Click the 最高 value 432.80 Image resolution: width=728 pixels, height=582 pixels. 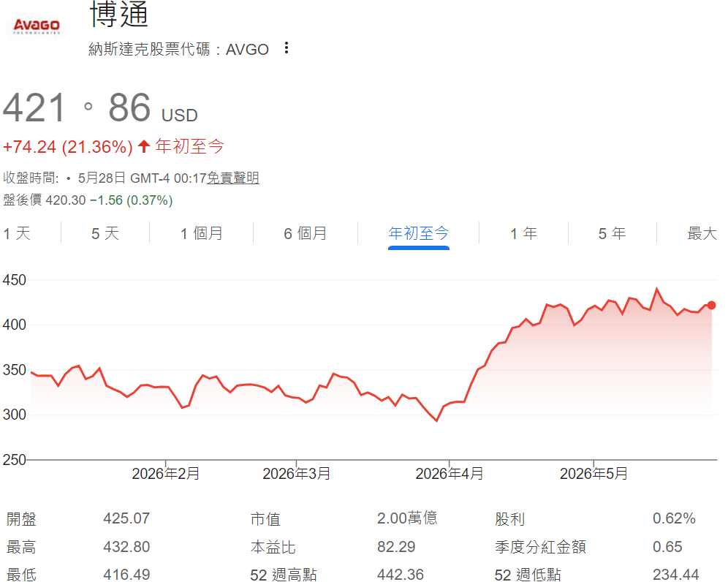(126, 547)
